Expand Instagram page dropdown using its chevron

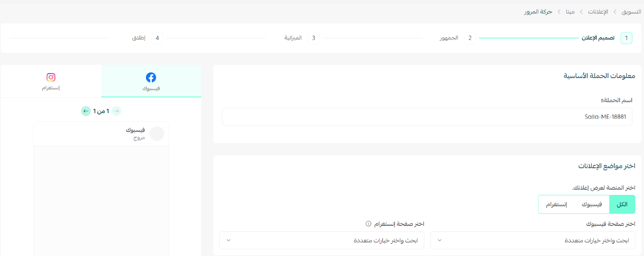(229, 240)
